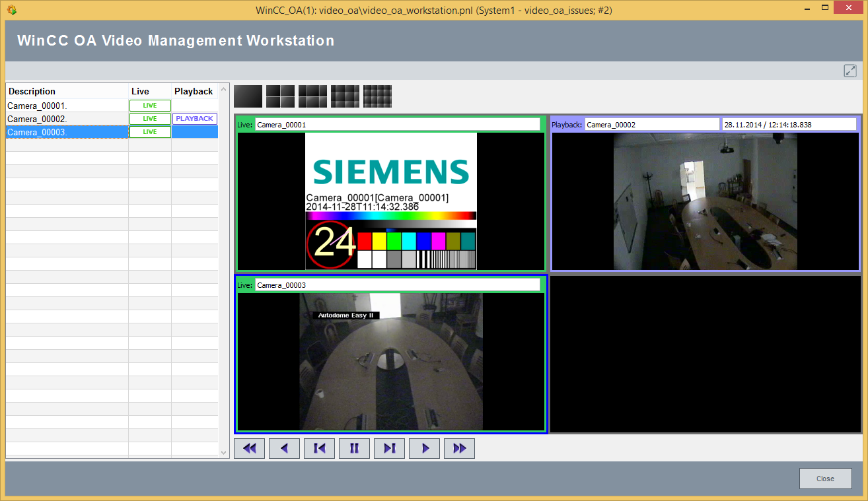Select the 2x2 four-pane layout icon
868x501 pixels.
(x=280, y=96)
